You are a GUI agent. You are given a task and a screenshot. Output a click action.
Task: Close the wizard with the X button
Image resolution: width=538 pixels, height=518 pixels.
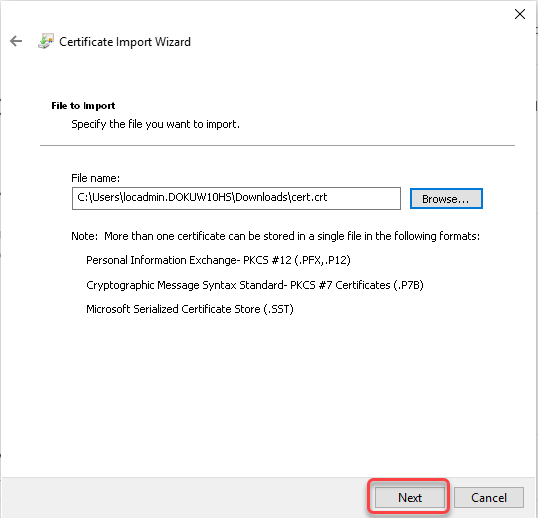[520, 14]
